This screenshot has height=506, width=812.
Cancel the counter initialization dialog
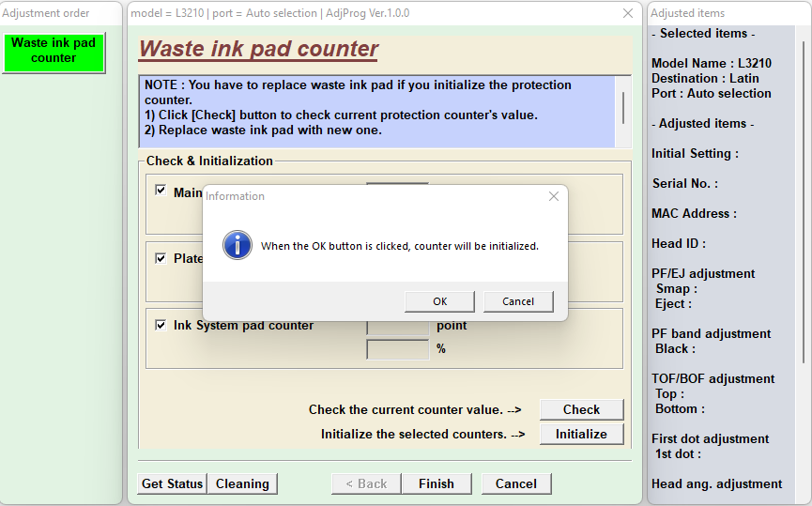[518, 301]
